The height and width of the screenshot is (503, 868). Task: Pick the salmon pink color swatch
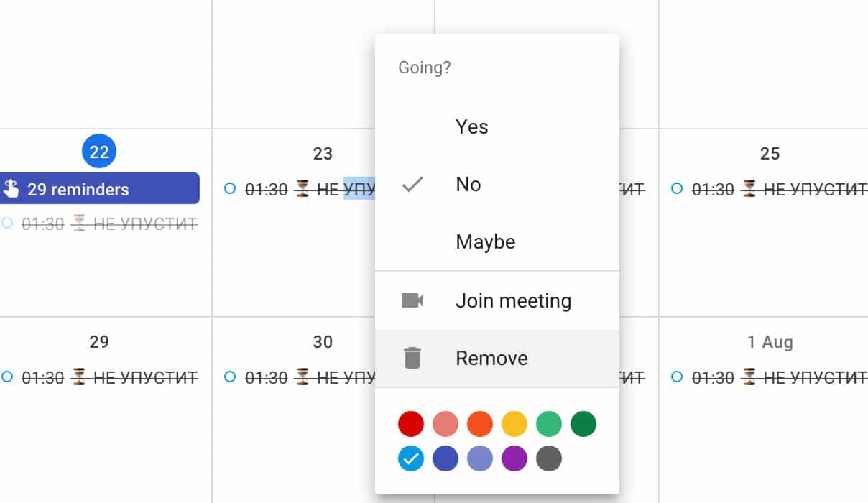(445, 424)
